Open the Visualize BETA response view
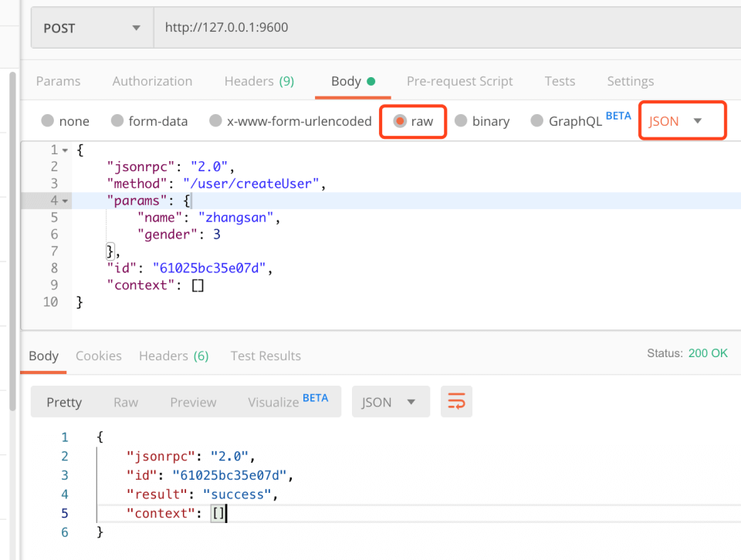Viewport: 741px width, 560px height. pos(288,401)
